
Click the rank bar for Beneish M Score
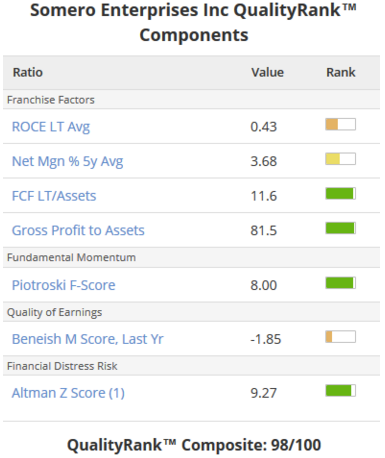coord(340,337)
